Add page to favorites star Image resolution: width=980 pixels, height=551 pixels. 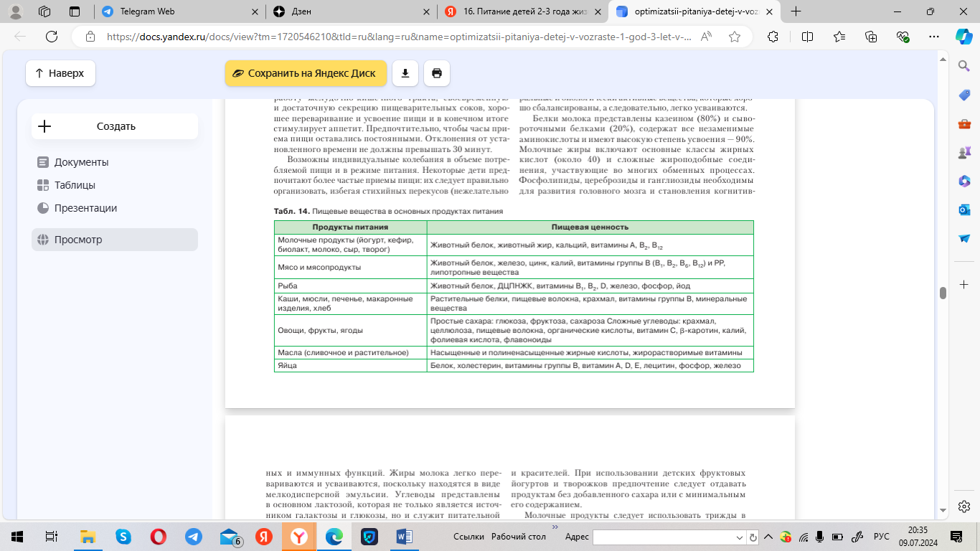click(x=734, y=37)
